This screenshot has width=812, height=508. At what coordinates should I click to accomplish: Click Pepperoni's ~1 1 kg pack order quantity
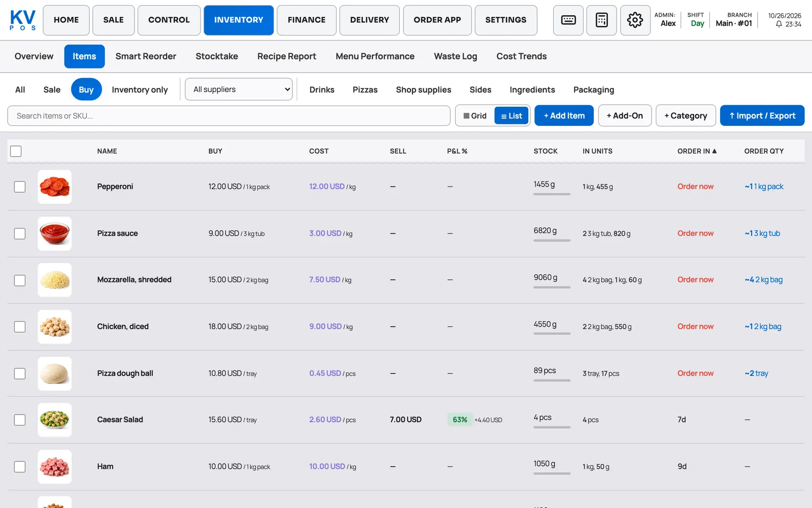(x=764, y=186)
